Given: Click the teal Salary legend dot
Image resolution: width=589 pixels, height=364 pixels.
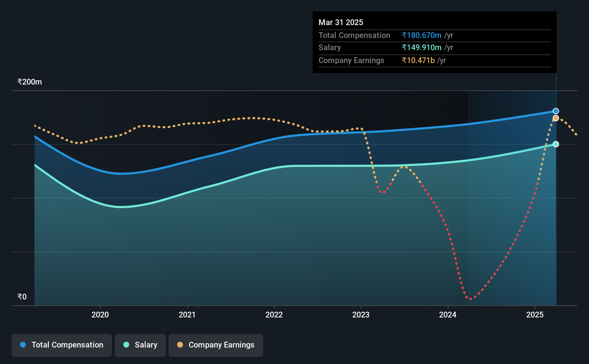Looking at the screenshot, I should 126,345.
